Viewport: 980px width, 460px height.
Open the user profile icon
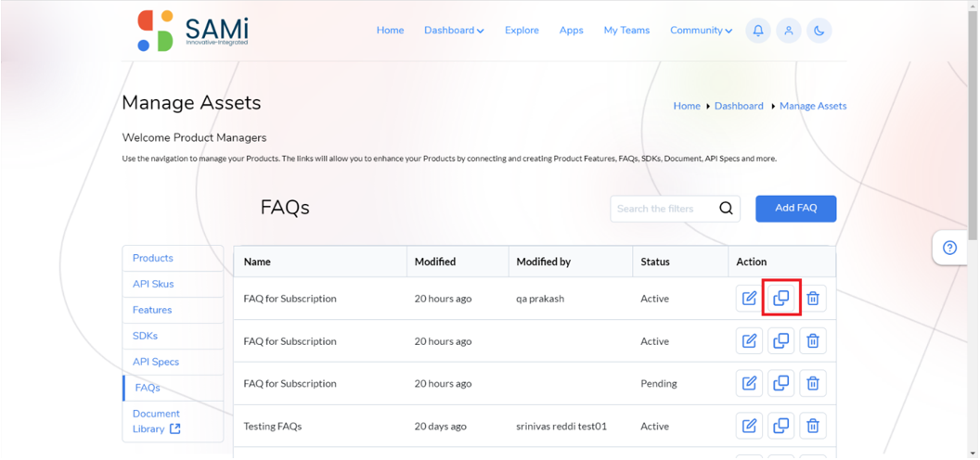(789, 31)
